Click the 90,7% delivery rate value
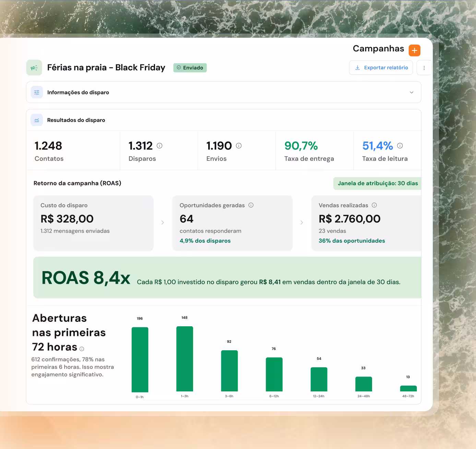476x449 pixels. coord(301,146)
